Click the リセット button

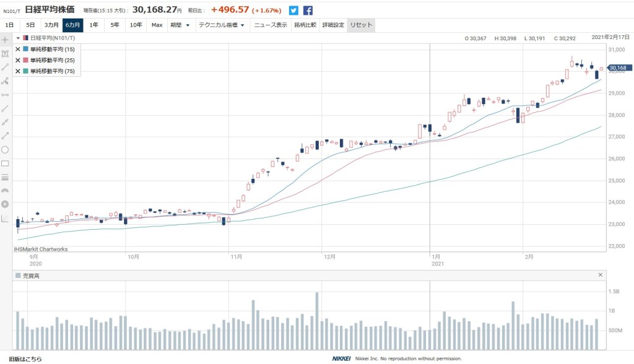361,25
